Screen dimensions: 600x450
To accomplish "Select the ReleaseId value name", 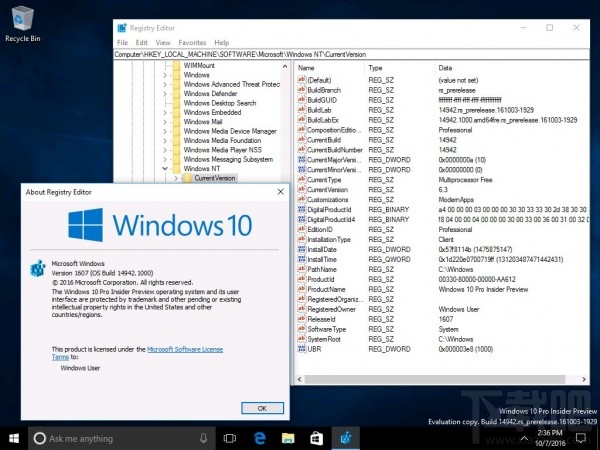I will pos(321,319).
